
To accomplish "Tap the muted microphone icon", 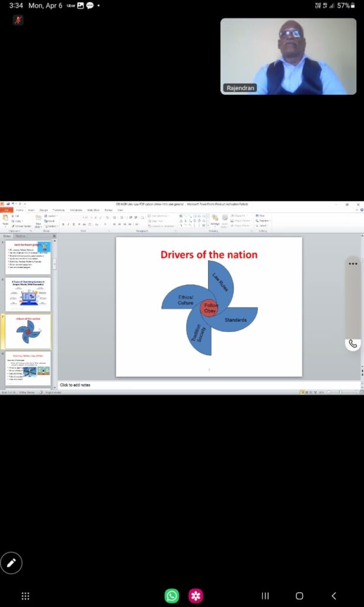I will tap(18, 20).
